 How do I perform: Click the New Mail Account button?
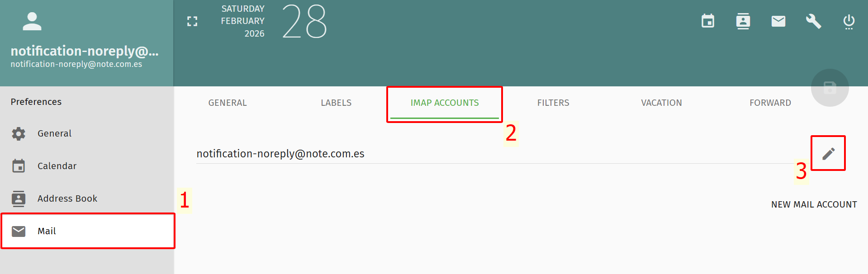pyautogui.click(x=814, y=204)
